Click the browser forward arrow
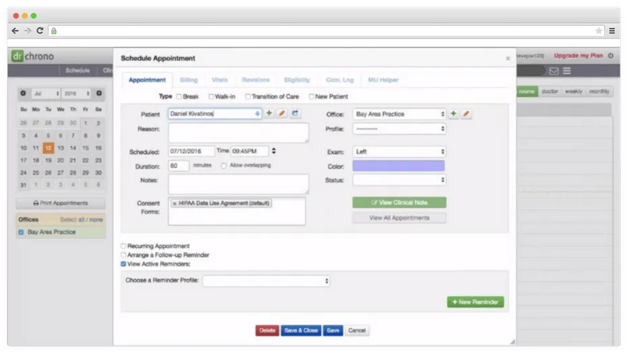629x364 pixels. (27, 31)
